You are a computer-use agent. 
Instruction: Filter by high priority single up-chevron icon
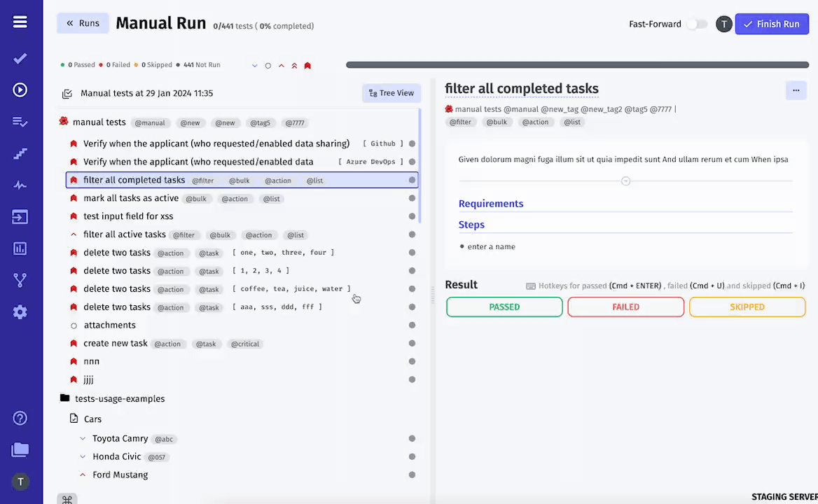tap(282, 66)
